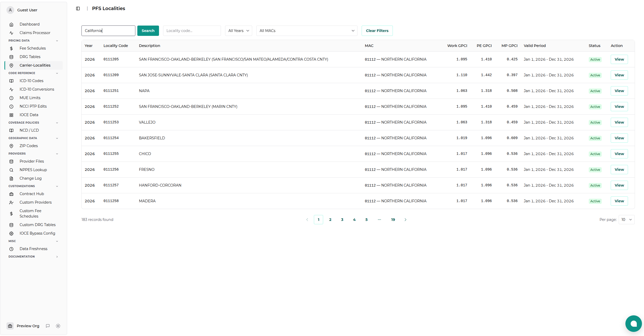
Task: Open Data Freshness menu item
Action: pos(33,249)
